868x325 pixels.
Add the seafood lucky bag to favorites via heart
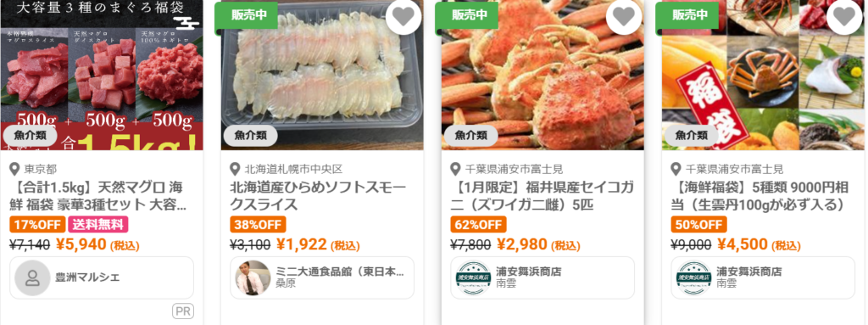[x=844, y=17]
